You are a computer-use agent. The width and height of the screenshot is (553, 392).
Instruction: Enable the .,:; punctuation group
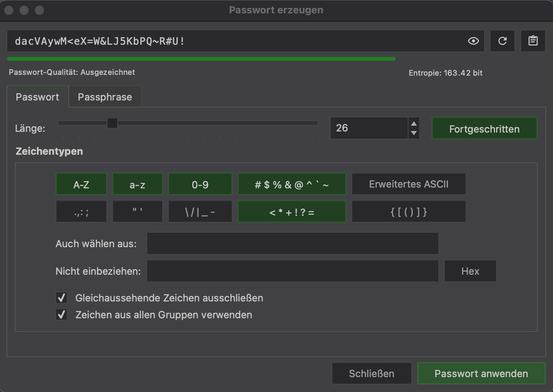81,211
